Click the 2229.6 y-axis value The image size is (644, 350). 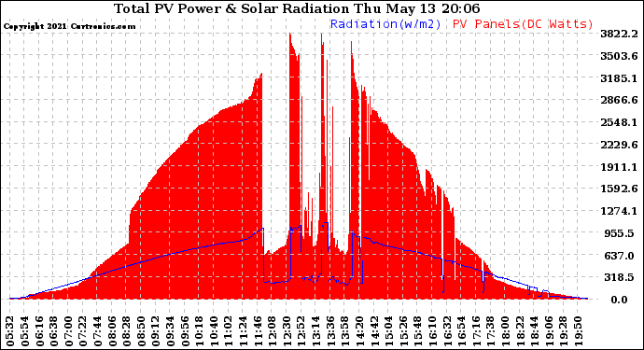tap(619, 145)
